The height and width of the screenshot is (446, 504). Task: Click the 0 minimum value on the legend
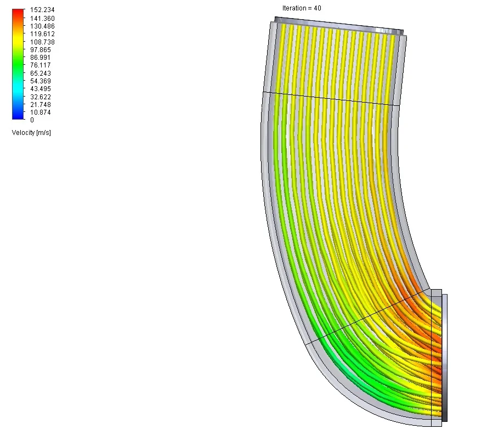tap(32, 120)
